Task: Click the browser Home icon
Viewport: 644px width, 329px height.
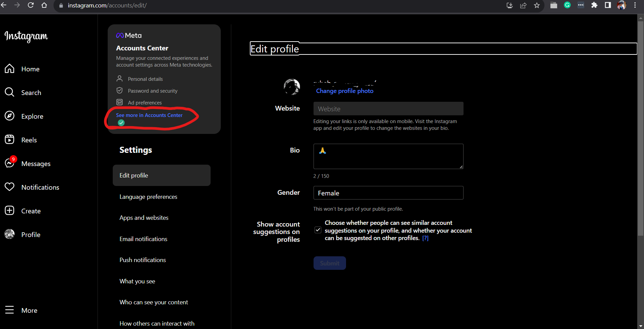Action: [44, 5]
